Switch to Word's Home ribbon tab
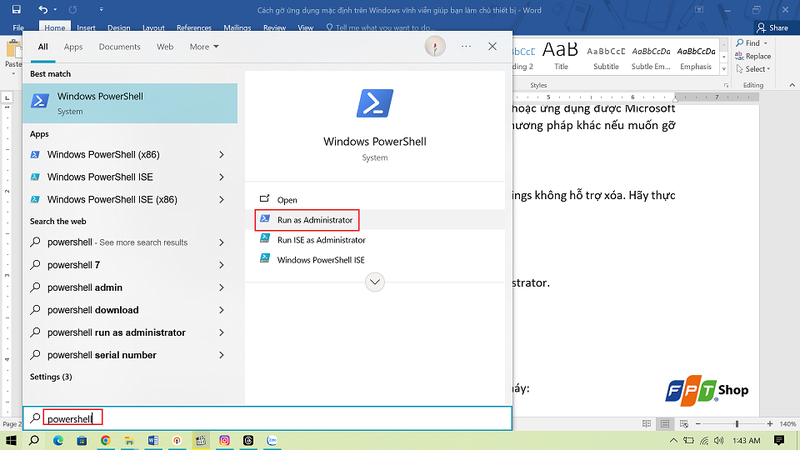This screenshot has height=450, width=800. (x=55, y=28)
